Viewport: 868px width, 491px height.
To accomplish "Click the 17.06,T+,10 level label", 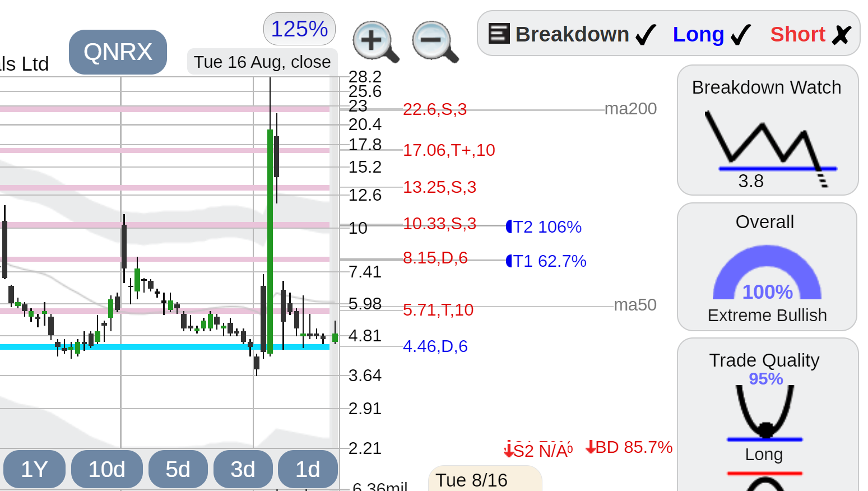I will click(449, 150).
